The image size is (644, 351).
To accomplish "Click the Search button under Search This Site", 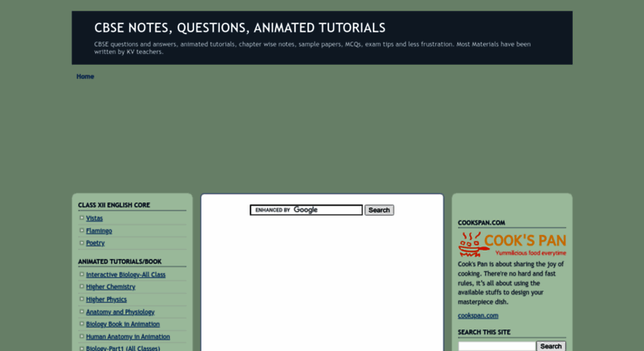I will pos(551,347).
